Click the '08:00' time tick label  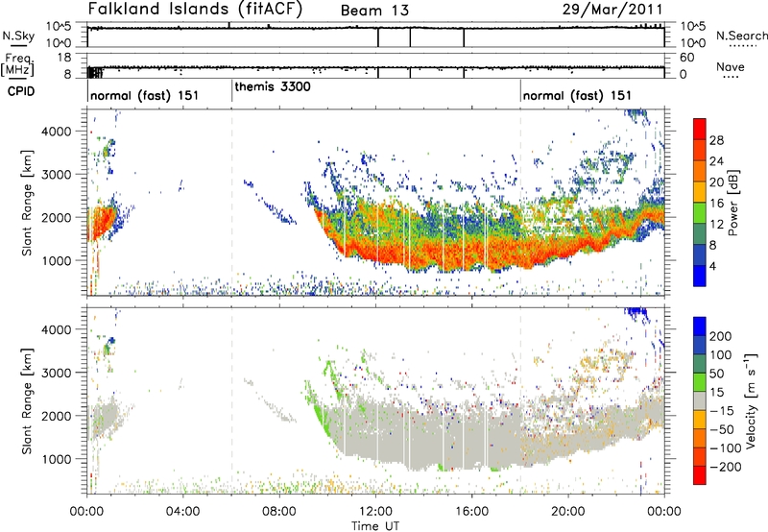(279, 512)
